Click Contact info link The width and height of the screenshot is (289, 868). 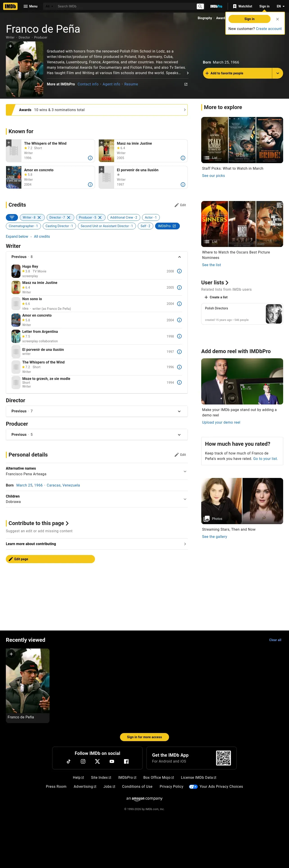click(x=88, y=84)
